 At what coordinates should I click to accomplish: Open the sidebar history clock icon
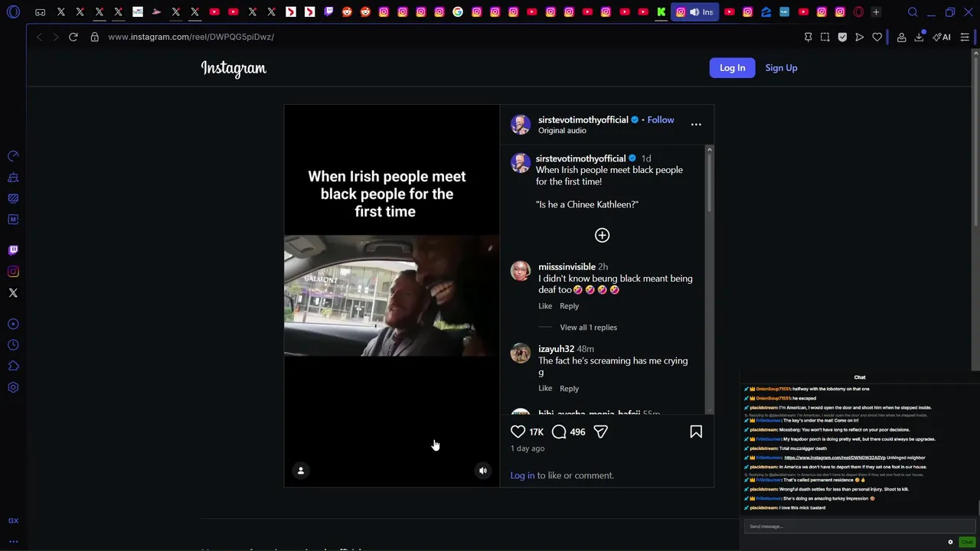tap(13, 345)
